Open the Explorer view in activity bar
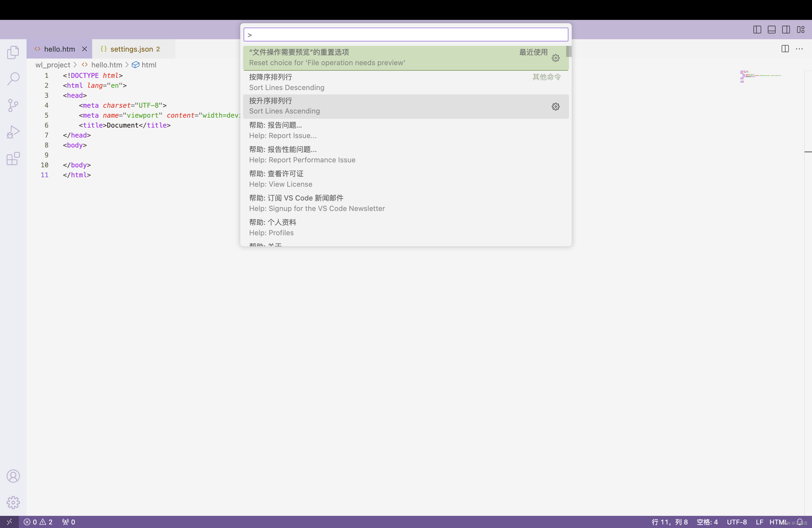The image size is (812, 528). coord(13,52)
